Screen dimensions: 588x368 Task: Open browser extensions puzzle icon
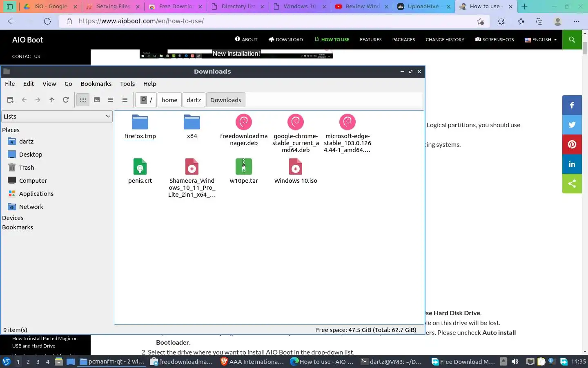501,21
